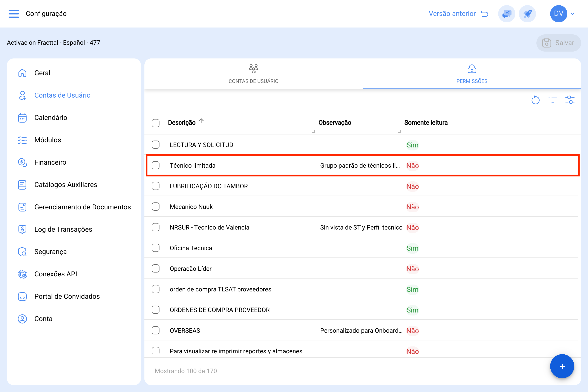Click the Observação column resize handle
This screenshot has width=588, height=392.
[399, 132]
